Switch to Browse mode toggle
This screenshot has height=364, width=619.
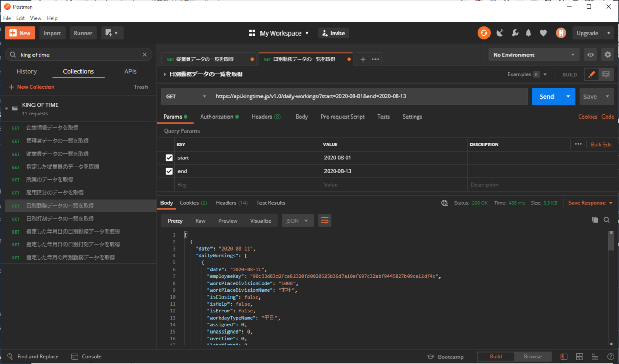[533, 357]
